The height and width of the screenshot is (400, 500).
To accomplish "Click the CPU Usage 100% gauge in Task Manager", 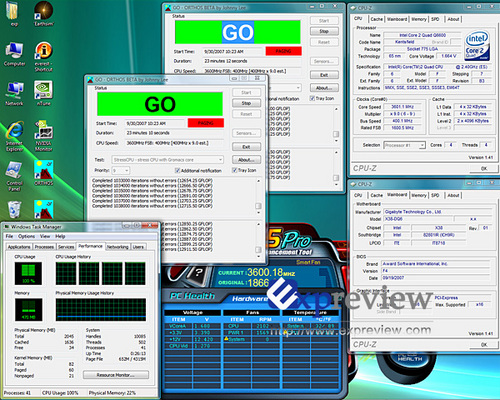I will tap(28, 273).
